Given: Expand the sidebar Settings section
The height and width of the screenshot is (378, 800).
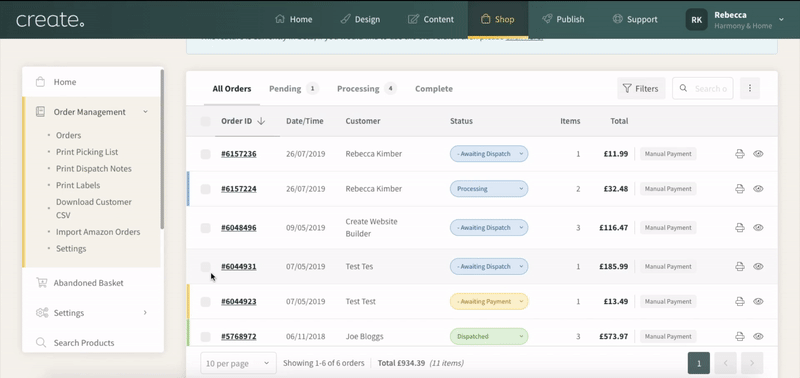Looking at the screenshot, I should coord(145,313).
